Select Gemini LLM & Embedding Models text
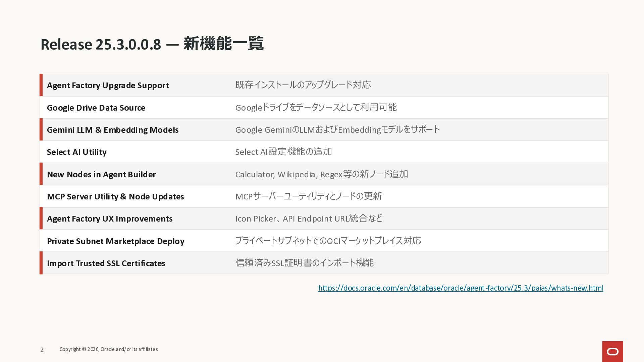The image size is (644, 362). [x=112, y=130]
